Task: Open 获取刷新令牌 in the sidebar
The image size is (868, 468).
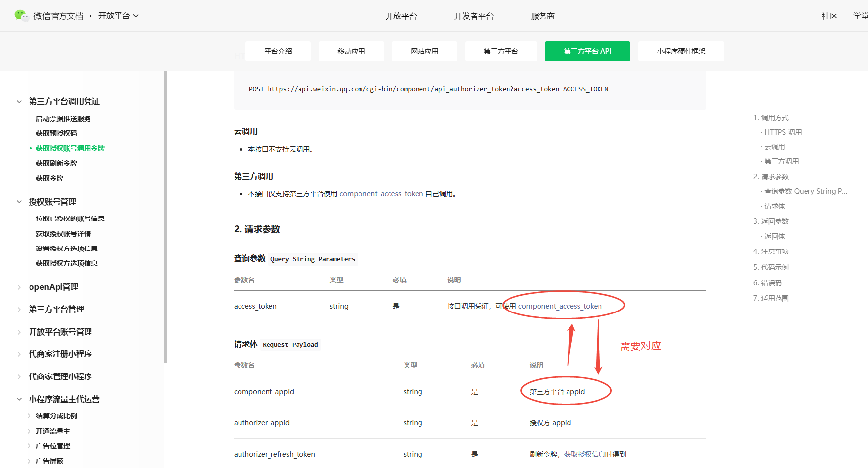Action: click(x=57, y=163)
